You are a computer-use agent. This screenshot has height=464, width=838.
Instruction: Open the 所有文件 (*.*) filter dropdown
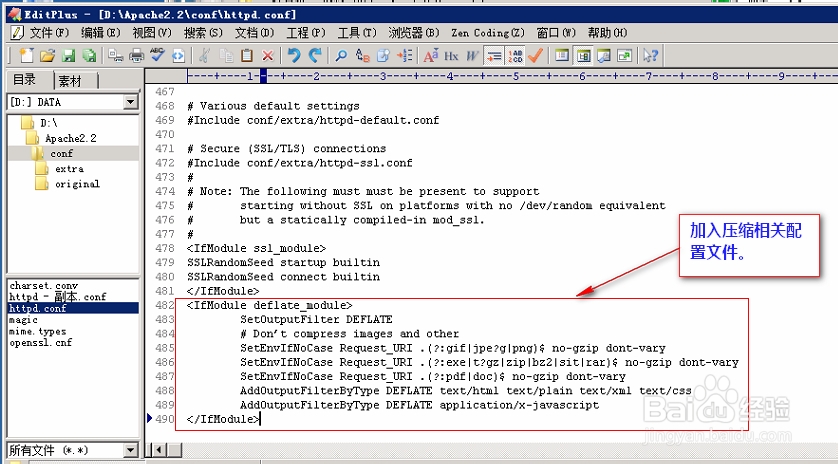130,450
